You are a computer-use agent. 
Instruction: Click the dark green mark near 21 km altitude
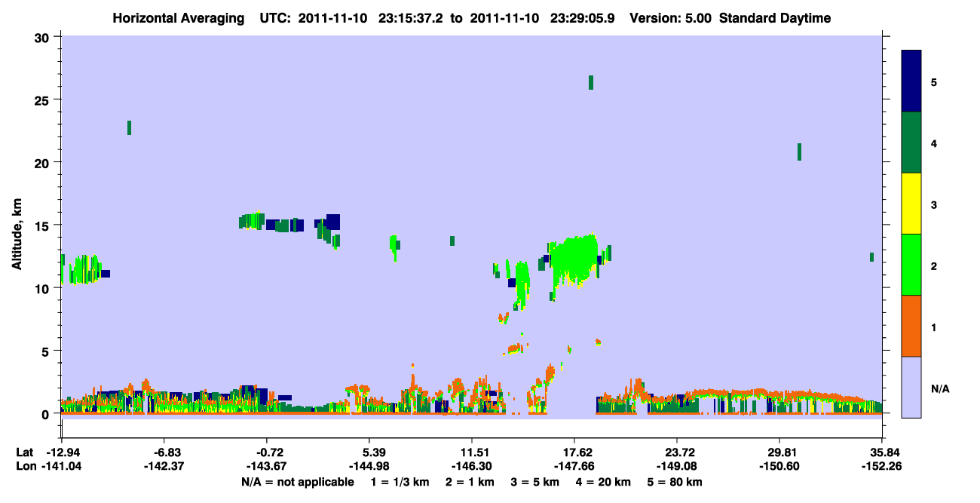[x=799, y=152]
